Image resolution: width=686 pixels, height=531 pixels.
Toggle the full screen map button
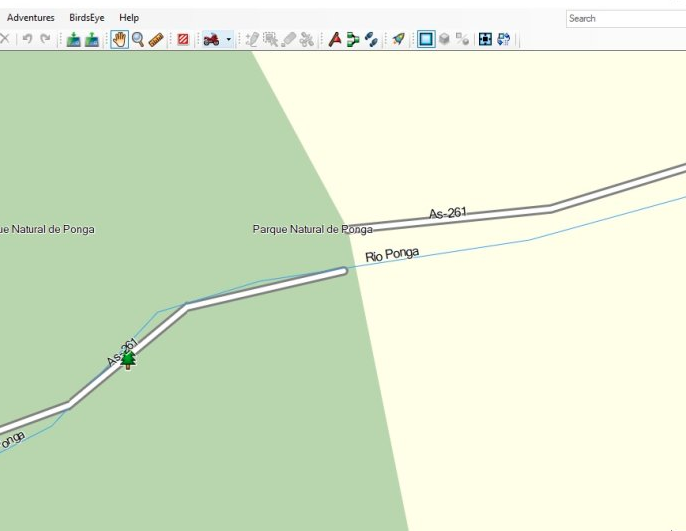click(x=485, y=39)
